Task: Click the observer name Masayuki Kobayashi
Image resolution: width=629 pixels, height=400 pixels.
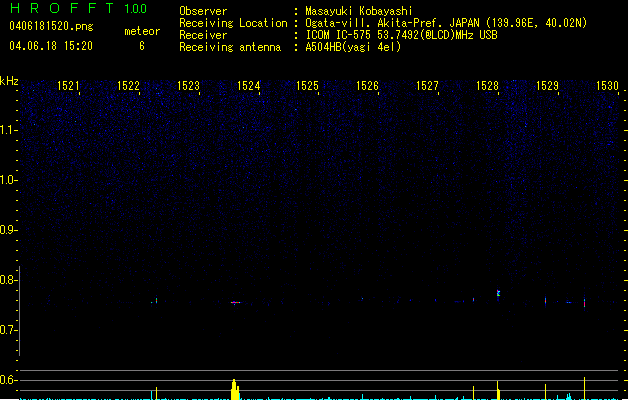Action: click(359, 11)
